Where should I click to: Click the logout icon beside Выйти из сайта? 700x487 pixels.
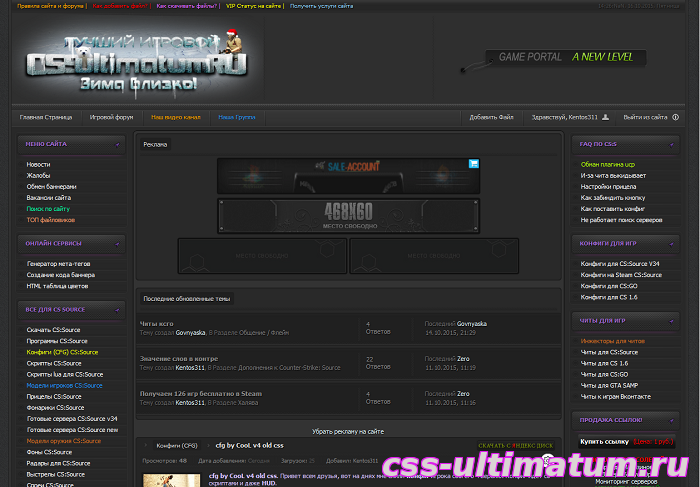(675, 117)
